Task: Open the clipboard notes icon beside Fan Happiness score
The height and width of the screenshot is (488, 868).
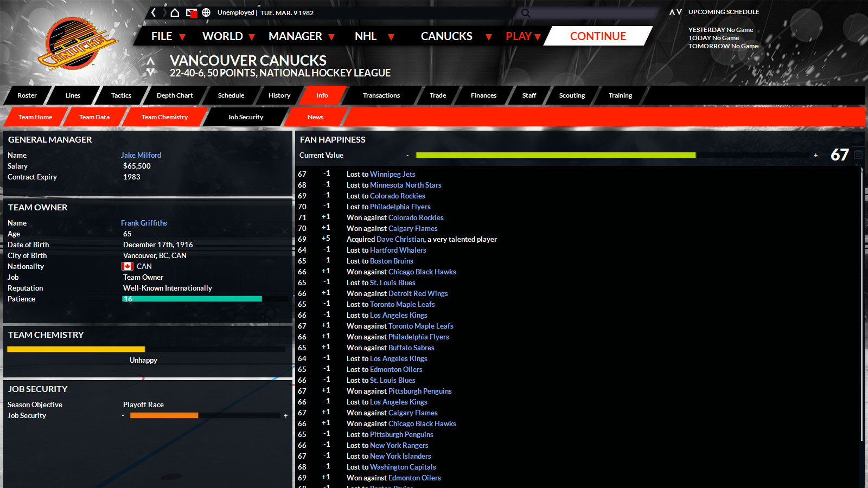Action: pos(858,155)
